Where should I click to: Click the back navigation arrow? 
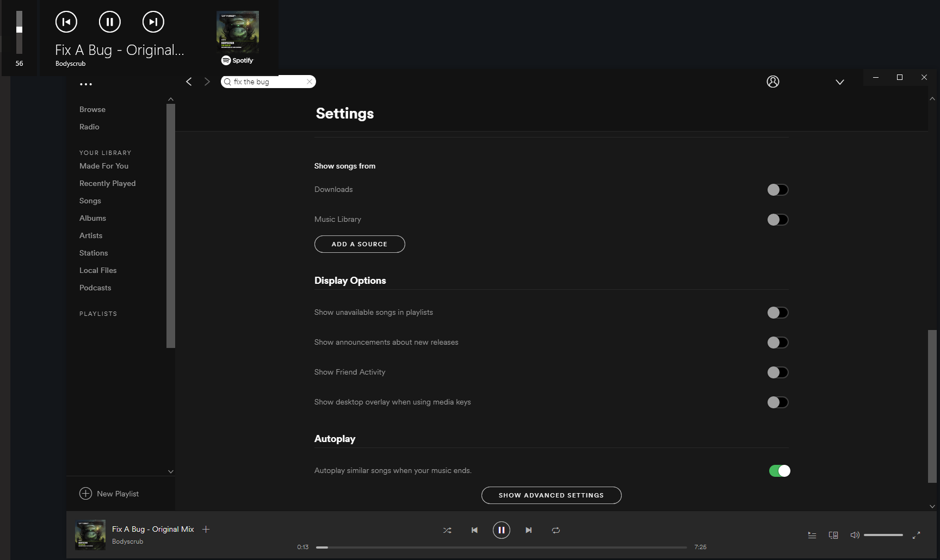(x=189, y=82)
